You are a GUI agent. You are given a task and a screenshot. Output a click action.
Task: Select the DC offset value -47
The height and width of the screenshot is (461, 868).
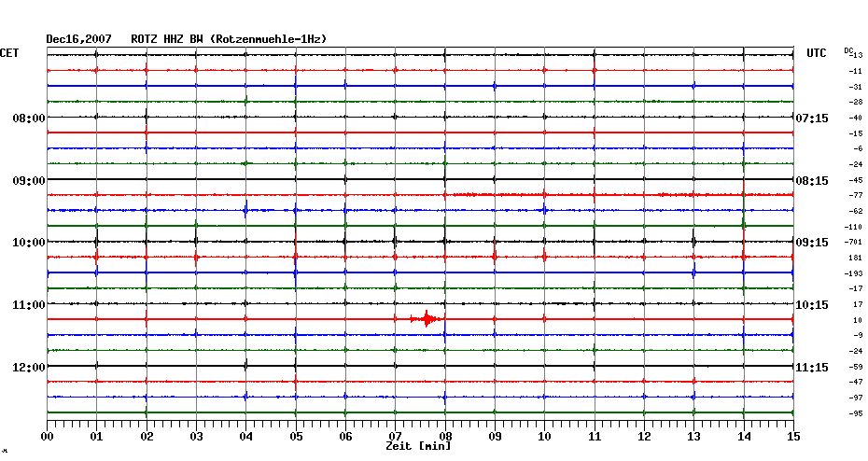[x=855, y=383]
